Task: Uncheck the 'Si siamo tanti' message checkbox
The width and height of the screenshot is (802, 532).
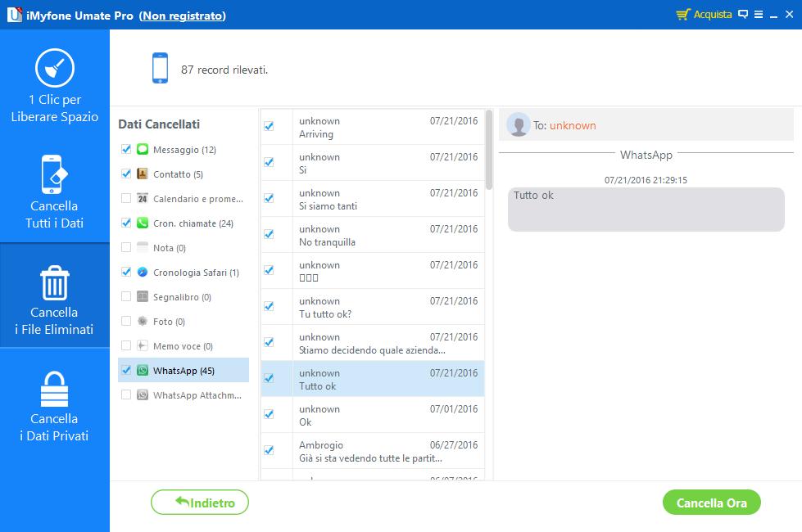Action: click(x=269, y=198)
